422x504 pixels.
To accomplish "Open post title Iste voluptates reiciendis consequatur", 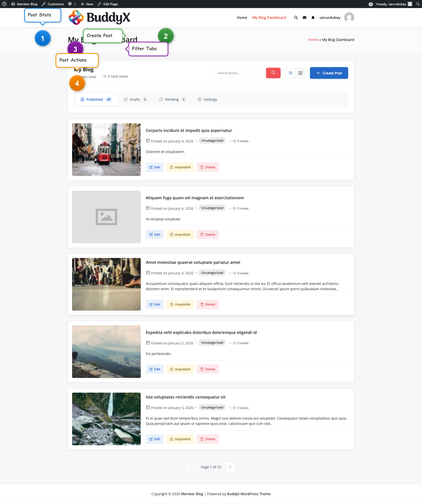I will coord(186,397).
